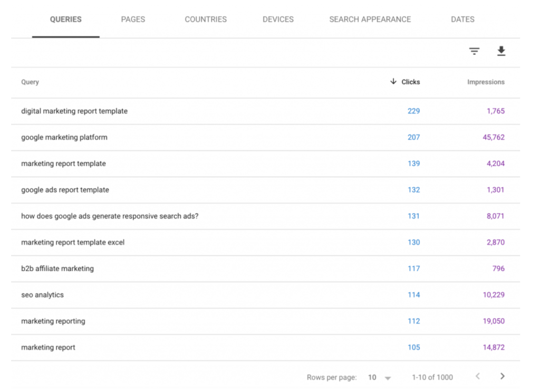The width and height of the screenshot is (540, 392).
Task: Click the 4,204 impressions value
Action: [496, 163]
